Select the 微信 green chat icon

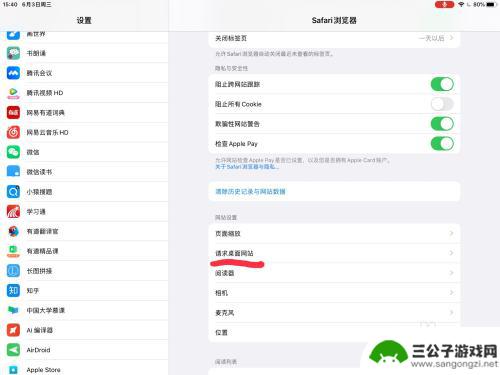[13, 152]
